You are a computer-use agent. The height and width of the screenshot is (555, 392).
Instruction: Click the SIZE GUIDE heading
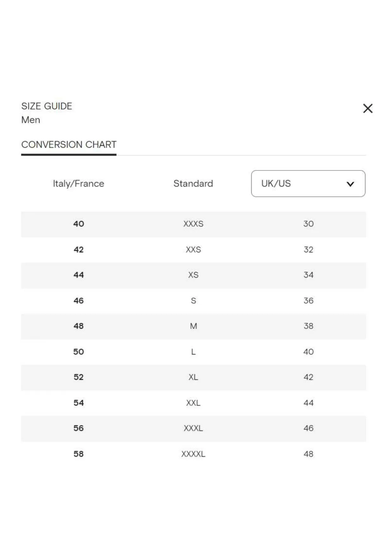(46, 106)
